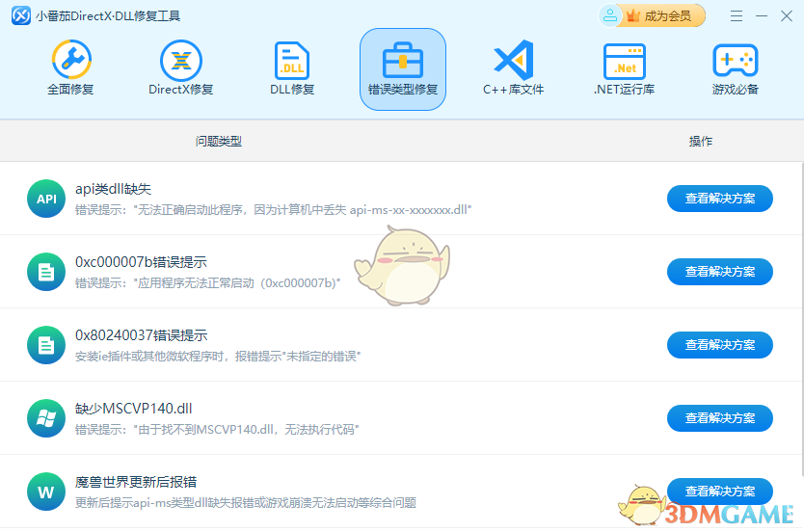The height and width of the screenshot is (532, 804).
Task: Click the Windows logo icon for MSCVP140.dll
Action: pyautogui.click(x=46, y=418)
